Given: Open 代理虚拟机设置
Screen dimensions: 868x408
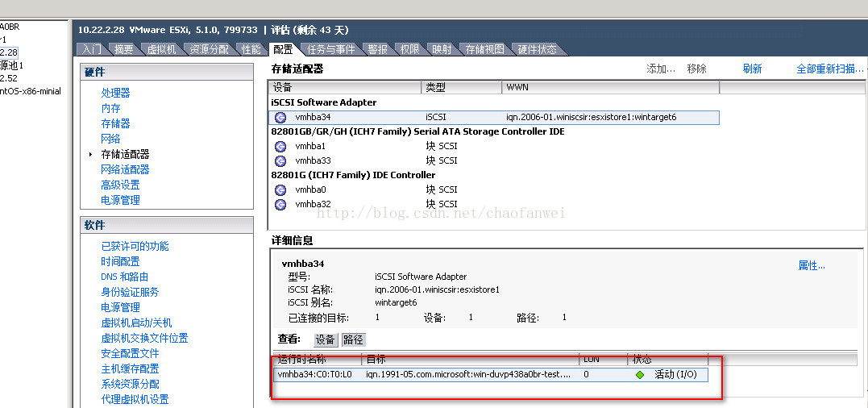Looking at the screenshot, I should click(x=135, y=399).
